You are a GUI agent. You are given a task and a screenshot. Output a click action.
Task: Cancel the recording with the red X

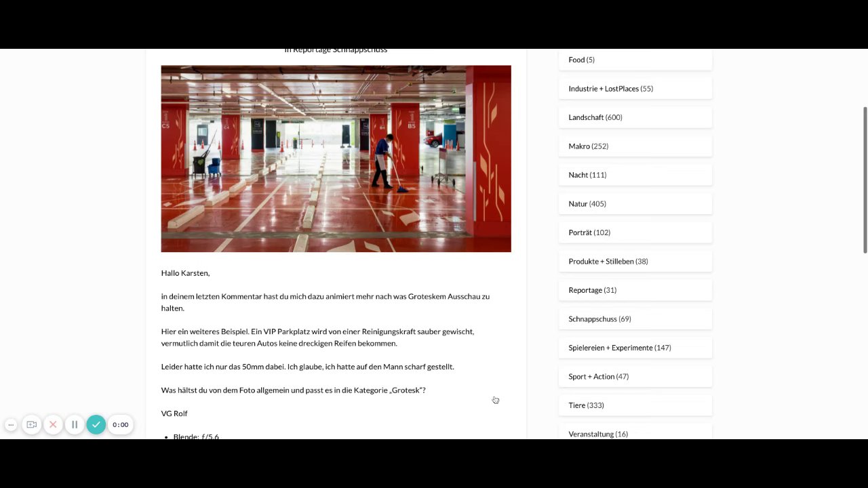[53, 425]
